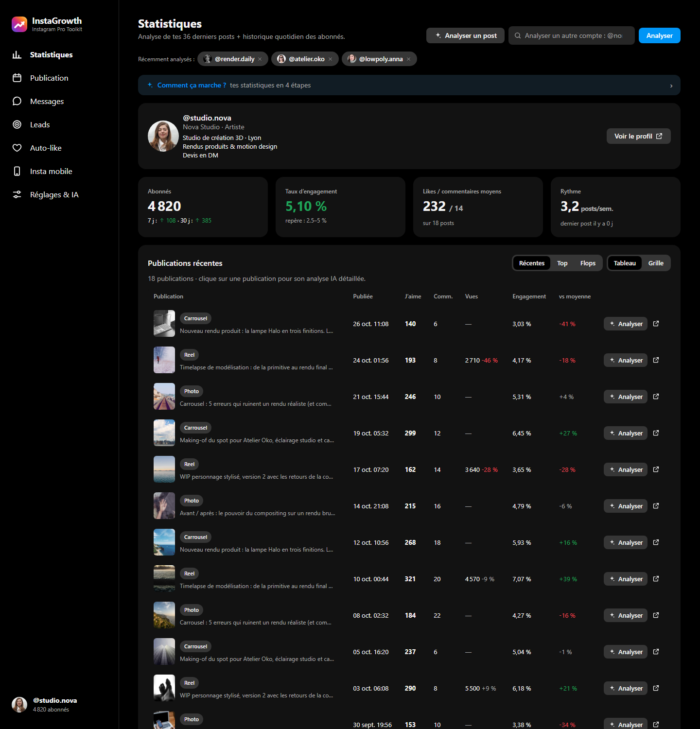
Task: Click the blue Analyser button
Action: pyautogui.click(x=660, y=35)
